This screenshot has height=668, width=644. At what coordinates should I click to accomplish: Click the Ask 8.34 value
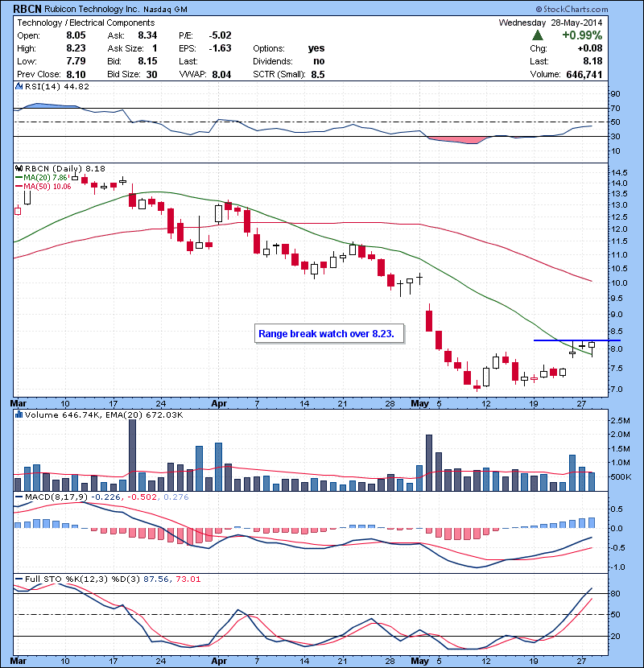pos(147,35)
